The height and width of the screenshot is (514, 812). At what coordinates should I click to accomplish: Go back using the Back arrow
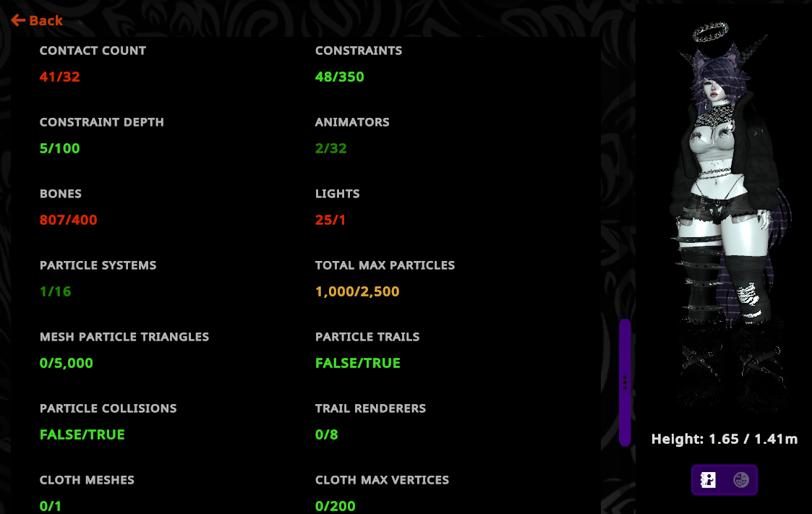pyautogui.click(x=18, y=21)
